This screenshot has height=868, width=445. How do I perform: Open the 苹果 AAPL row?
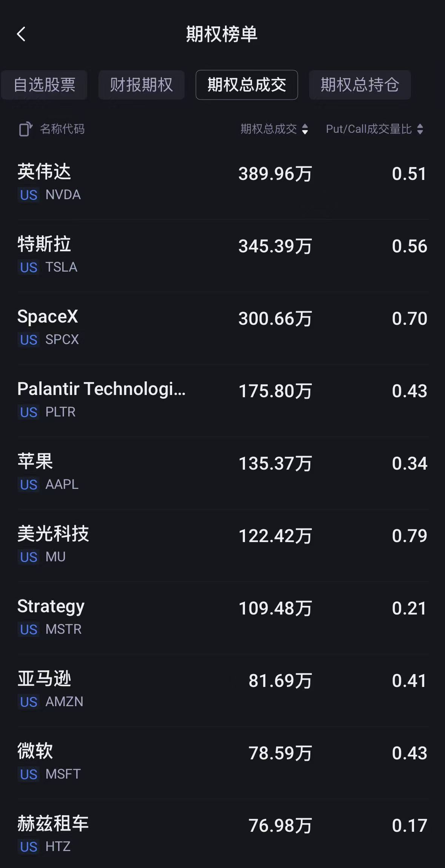tap(222, 473)
